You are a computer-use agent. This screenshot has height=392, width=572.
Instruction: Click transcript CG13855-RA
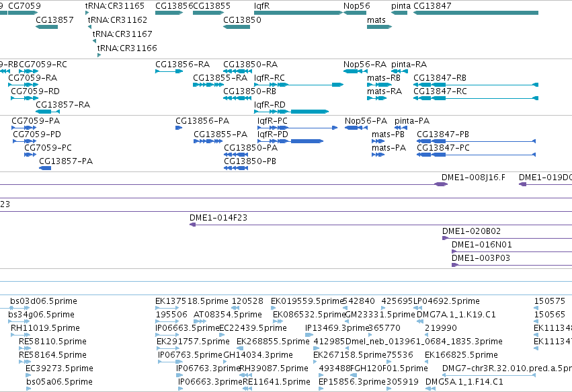click(x=220, y=78)
